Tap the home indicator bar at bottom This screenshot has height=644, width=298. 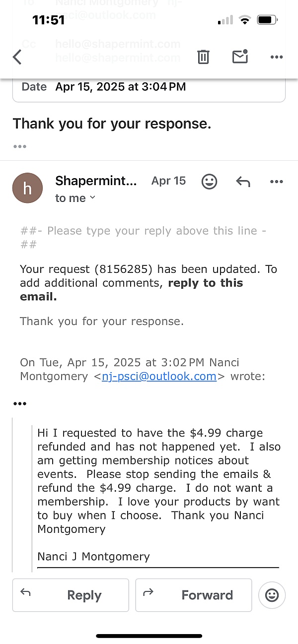(x=149, y=636)
